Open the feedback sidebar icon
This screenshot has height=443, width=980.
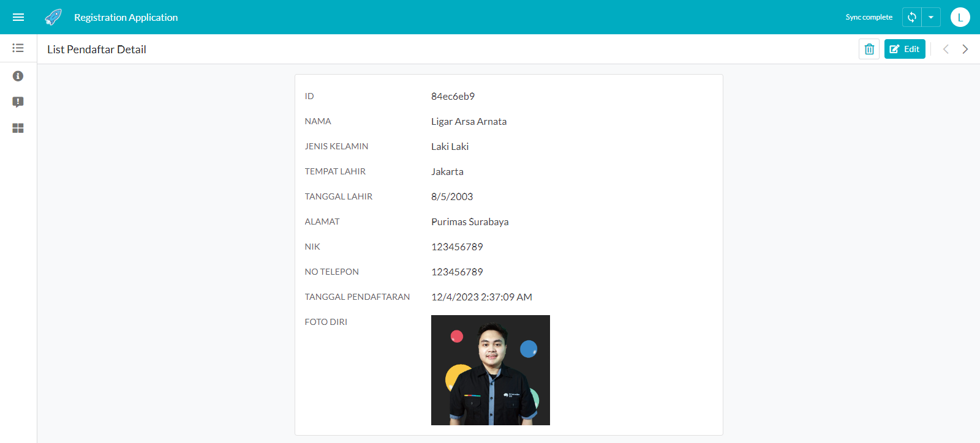point(18,102)
